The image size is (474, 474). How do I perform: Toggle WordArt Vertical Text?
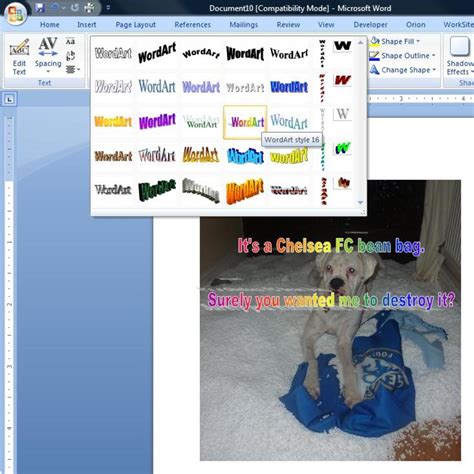[70, 56]
